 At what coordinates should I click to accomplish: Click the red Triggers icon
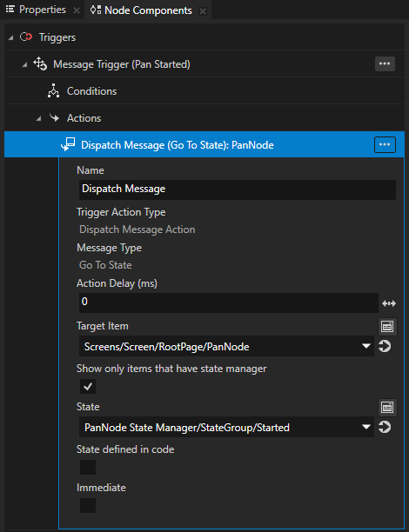(26, 37)
